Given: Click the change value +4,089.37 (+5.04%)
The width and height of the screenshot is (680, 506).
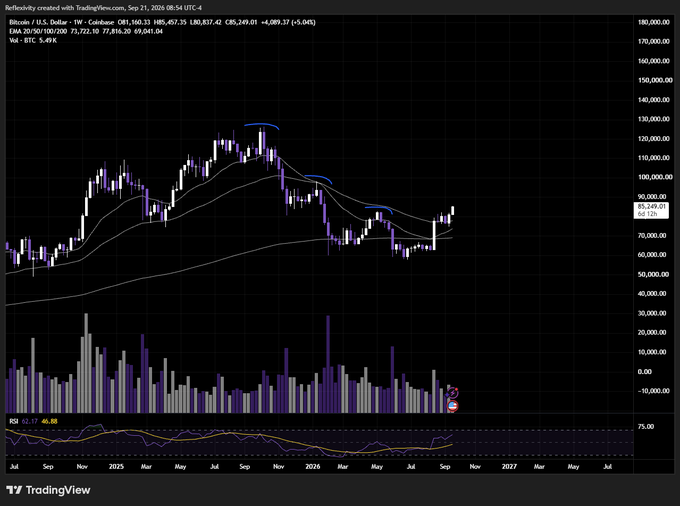Looking at the screenshot, I should (x=288, y=22).
